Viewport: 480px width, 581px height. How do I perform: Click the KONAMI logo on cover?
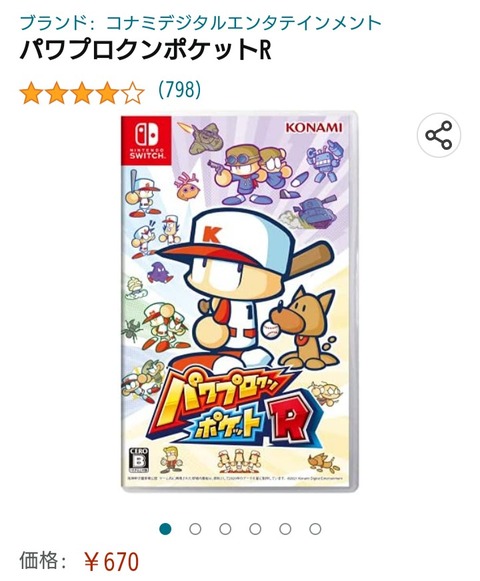314,128
